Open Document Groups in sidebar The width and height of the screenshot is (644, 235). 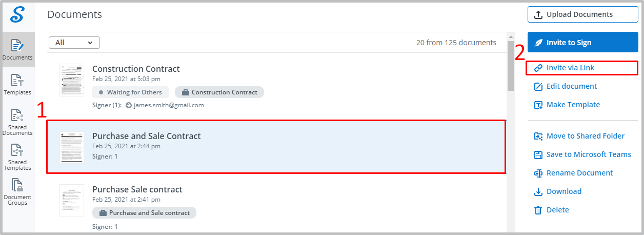pyautogui.click(x=17, y=192)
